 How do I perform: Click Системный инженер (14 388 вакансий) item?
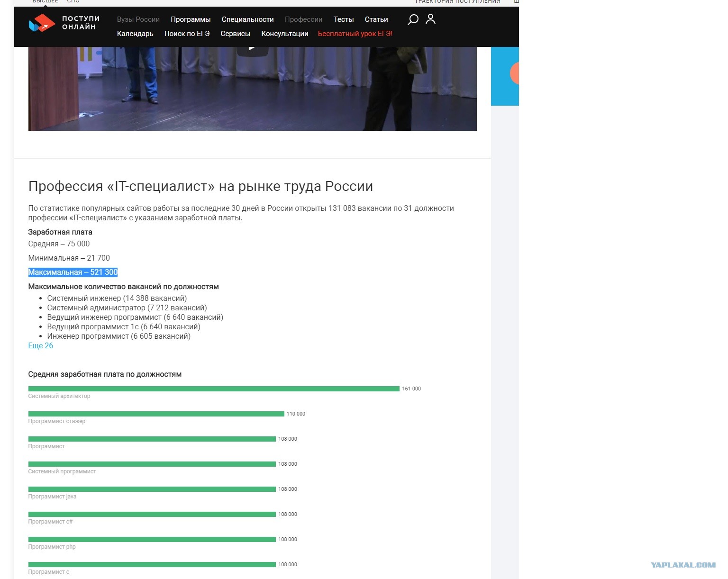pos(117,299)
